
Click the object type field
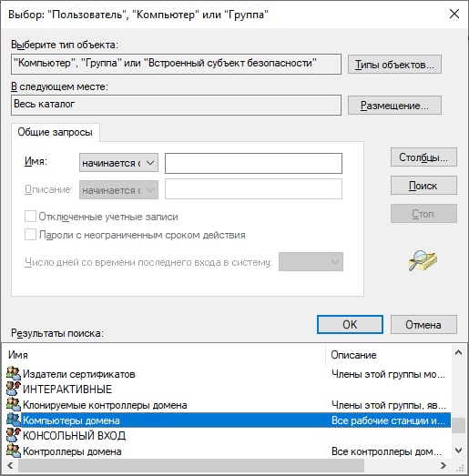tap(176, 64)
